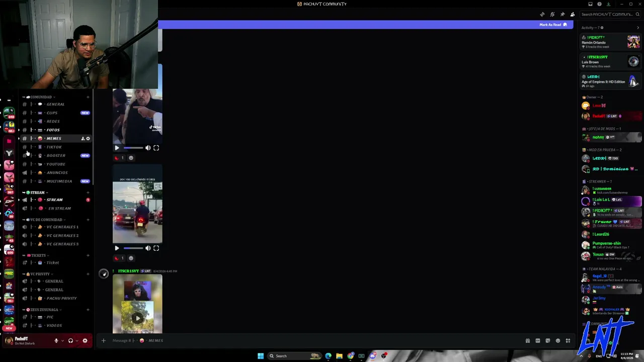Play the bearded man video
The height and width of the screenshot is (362, 644).
coord(117,148)
